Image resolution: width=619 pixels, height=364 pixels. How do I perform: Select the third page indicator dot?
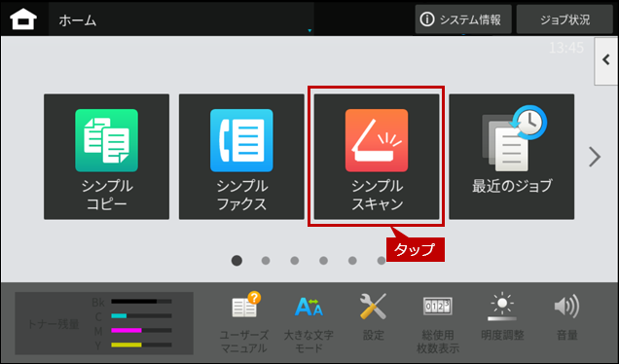click(295, 261)
